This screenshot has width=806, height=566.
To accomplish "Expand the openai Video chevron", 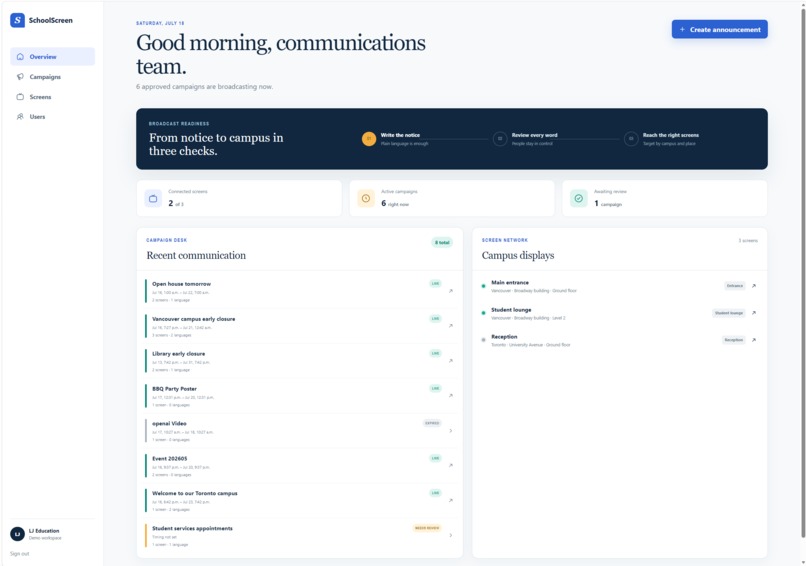I will (x=451, y=431).
